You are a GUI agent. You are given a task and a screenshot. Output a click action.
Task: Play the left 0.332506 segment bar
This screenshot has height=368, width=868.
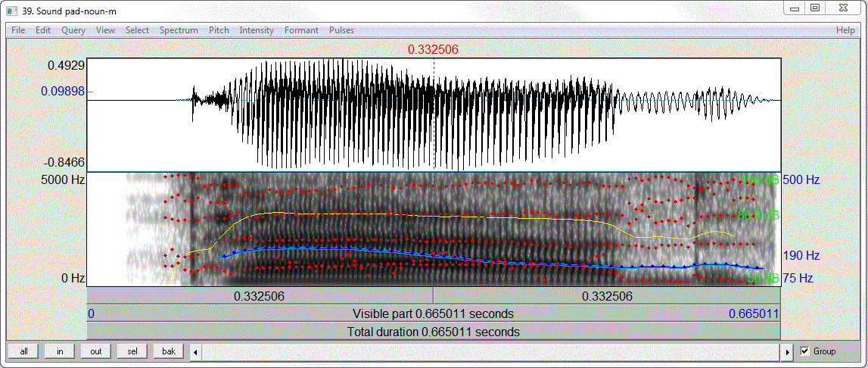tap(260, 296)
